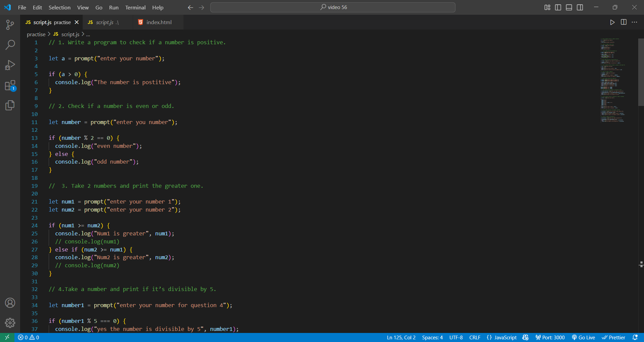Open the Remote Window indicator
Image resolution: width=644 pixels, height=342 pixels.
7,337
